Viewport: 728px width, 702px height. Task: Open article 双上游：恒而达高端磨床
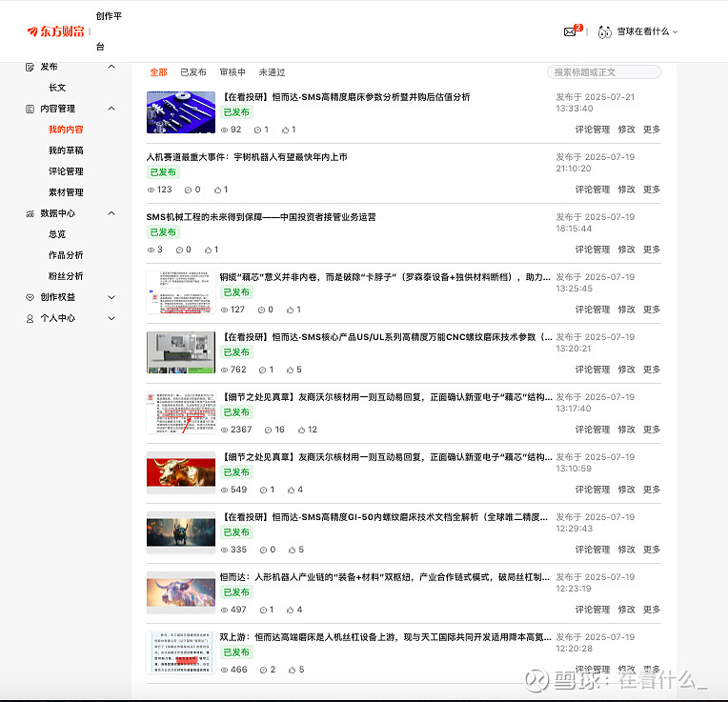385,637
